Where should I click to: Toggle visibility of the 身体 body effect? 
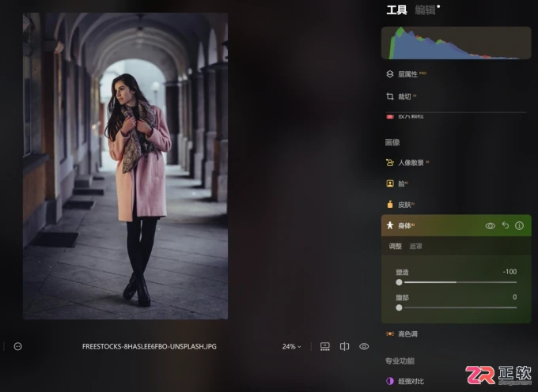[x=490, y=225]
